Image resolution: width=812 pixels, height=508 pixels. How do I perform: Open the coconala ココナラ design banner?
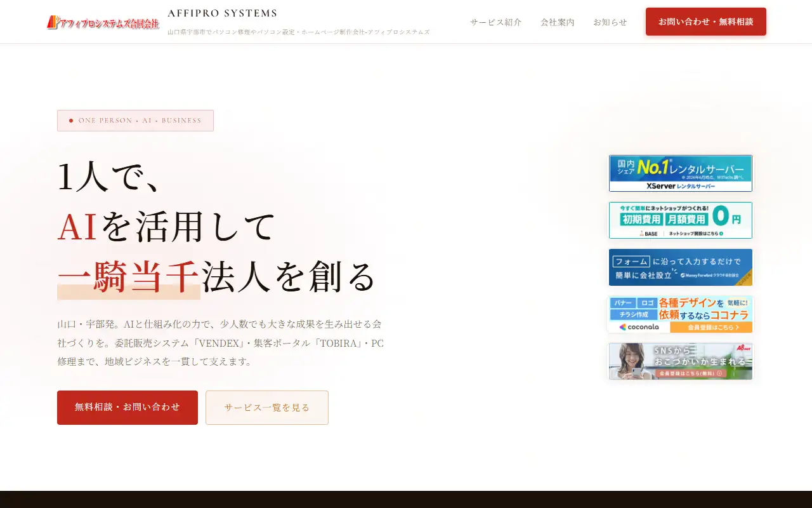coord(681,314)
